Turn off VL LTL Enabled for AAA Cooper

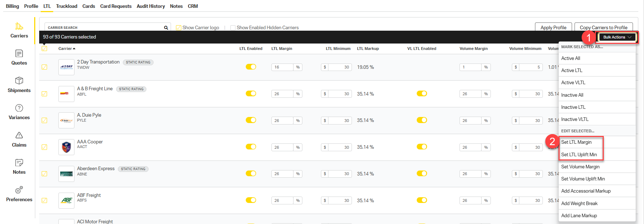(x=422, y=147)
